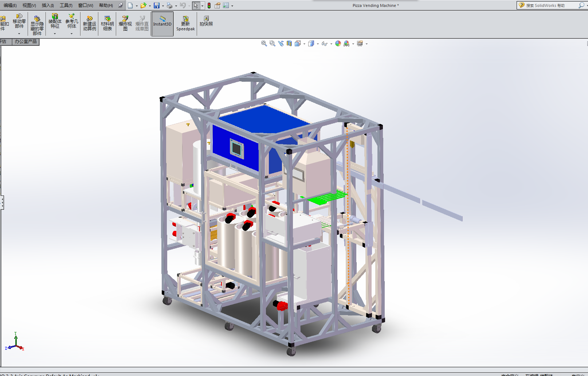Pin the menu bar with pushpin icon
The height and width of the screenshot is (376, 588).
pos(121,5)
